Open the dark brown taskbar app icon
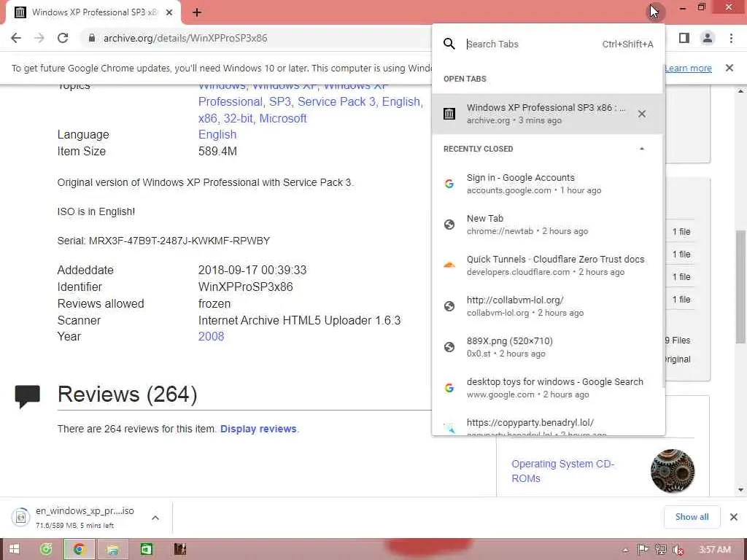The width and height of the screenshot is (747, 560). click(x=179, y=550)
